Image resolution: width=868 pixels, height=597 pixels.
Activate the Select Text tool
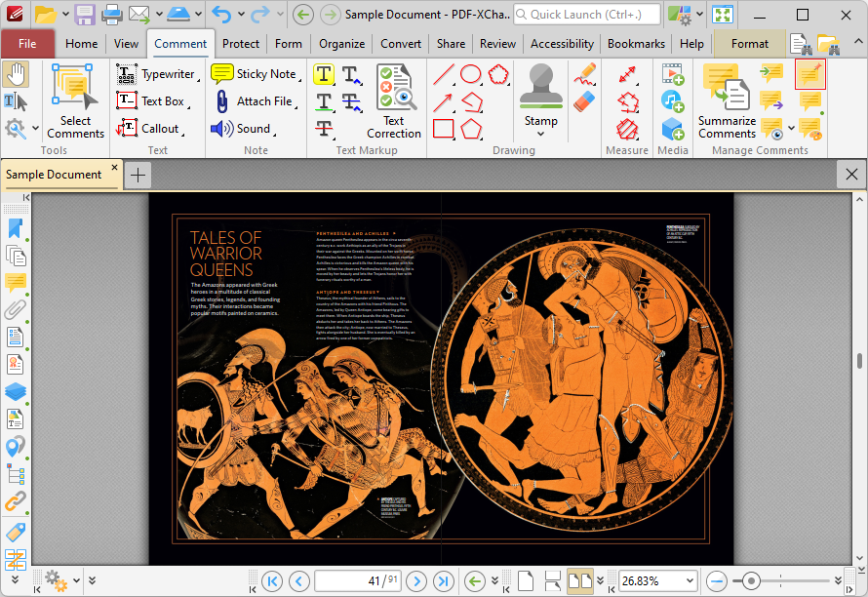click(15, 101)
